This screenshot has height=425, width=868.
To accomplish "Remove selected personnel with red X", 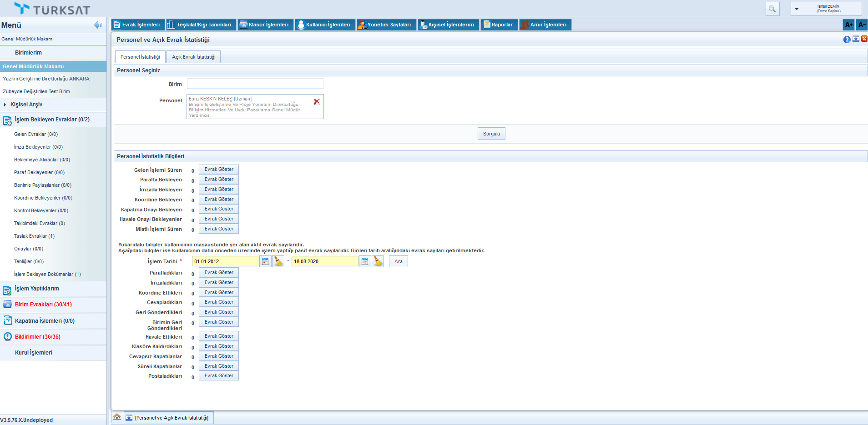I will coord(317,102).
